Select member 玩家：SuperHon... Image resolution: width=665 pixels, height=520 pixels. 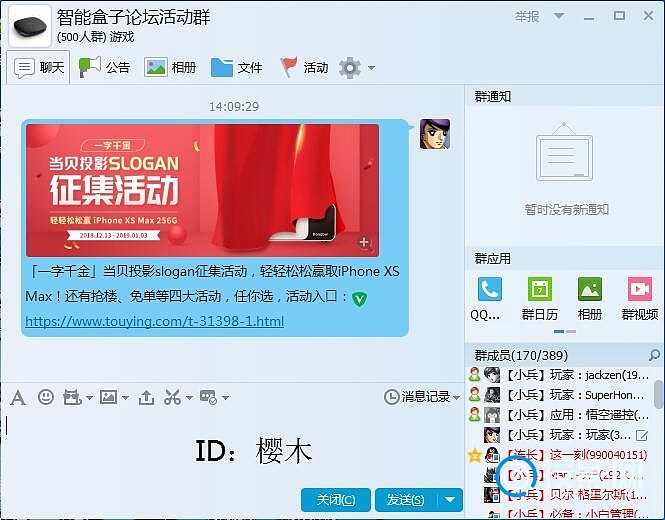point(559,395)
